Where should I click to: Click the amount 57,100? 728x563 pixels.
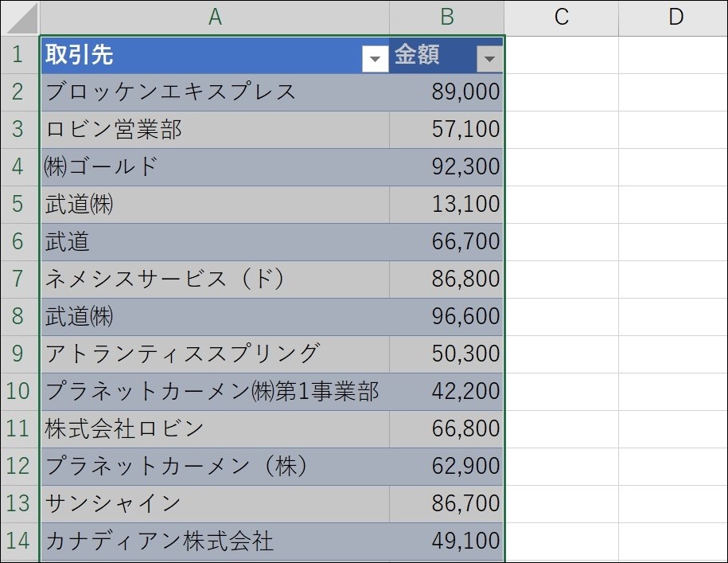coord(446,130)
